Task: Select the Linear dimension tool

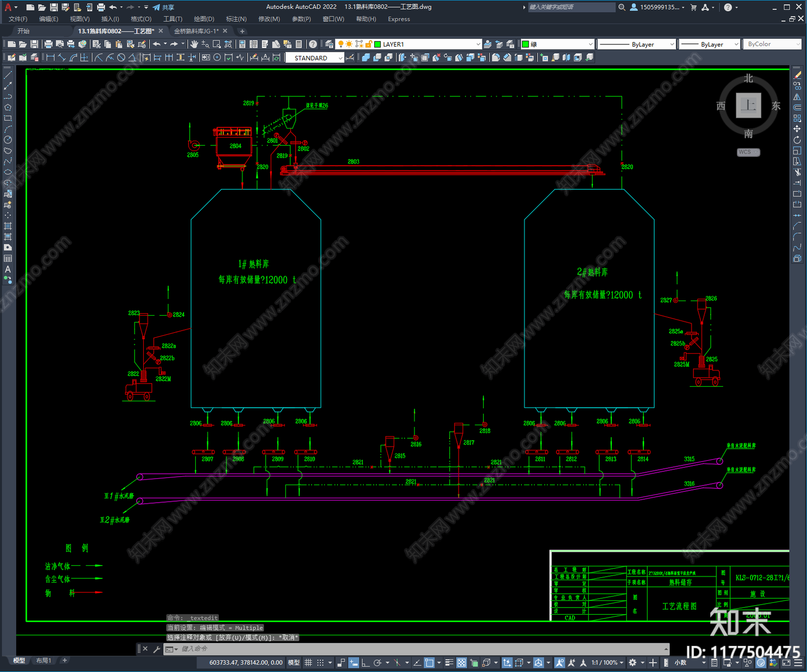Action: pos(50,57)
